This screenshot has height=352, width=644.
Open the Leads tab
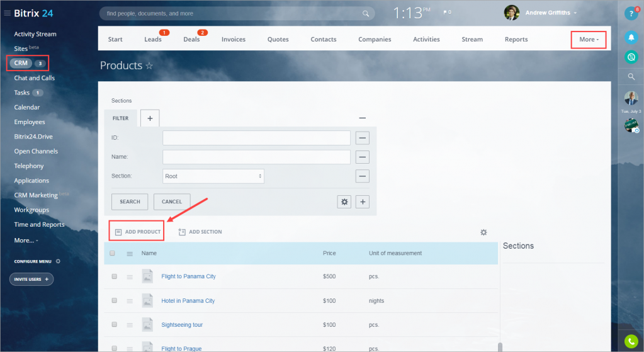153,40
